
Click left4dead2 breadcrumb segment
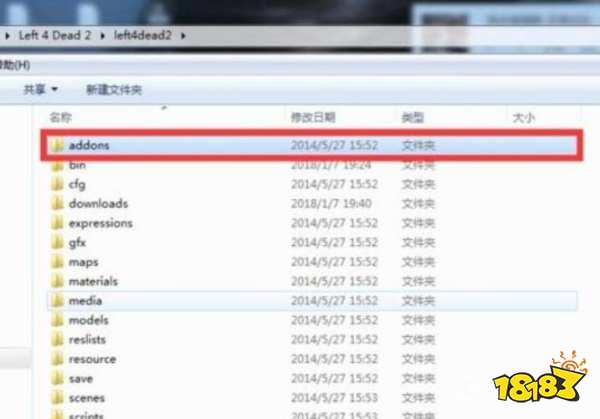click(142, 36)
